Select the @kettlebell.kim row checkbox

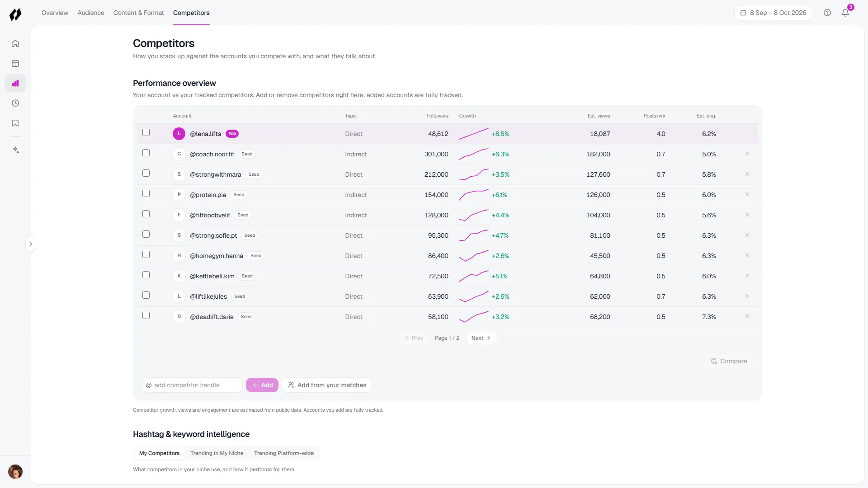pyautogui.click(x=146, y=275)
